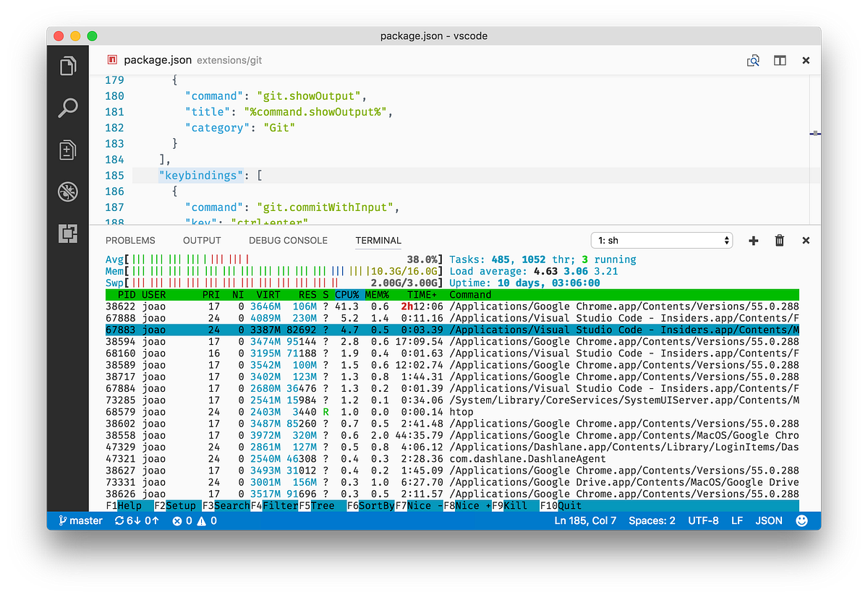Switch to the Output tab
Image resolution: width=868 pixels, height=597 pixels.
(202, 240)
